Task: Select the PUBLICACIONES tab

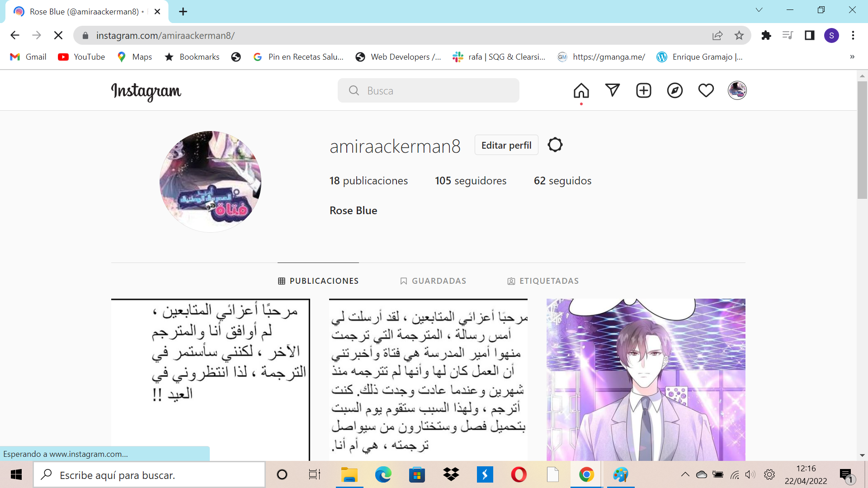Action: 318,281
